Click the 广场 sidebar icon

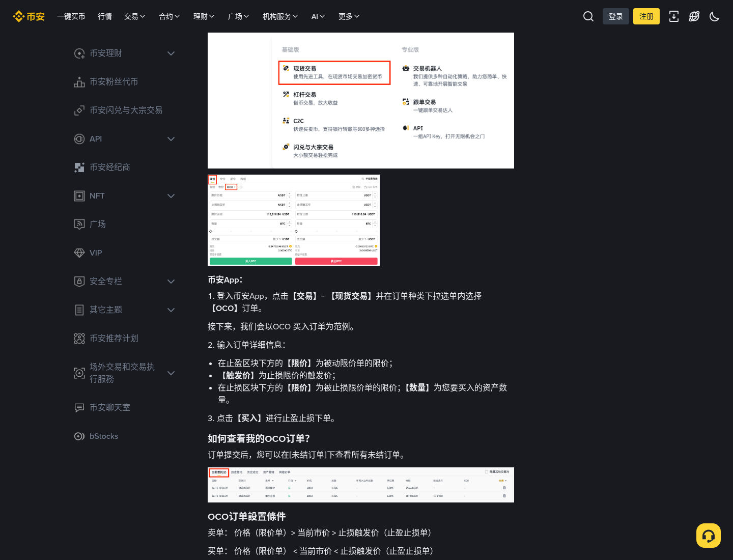79,225
